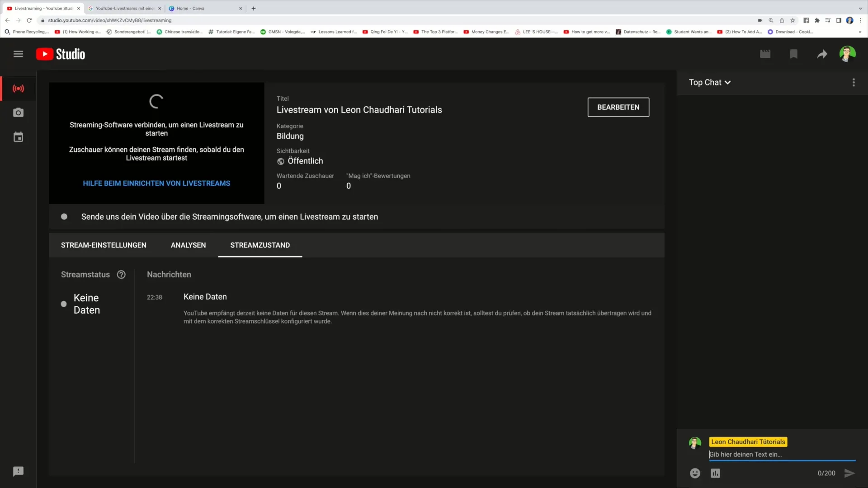Click BEARBEITEN button to edit stream
Viewport: 868px width, 488px height.
click(618, 107)
